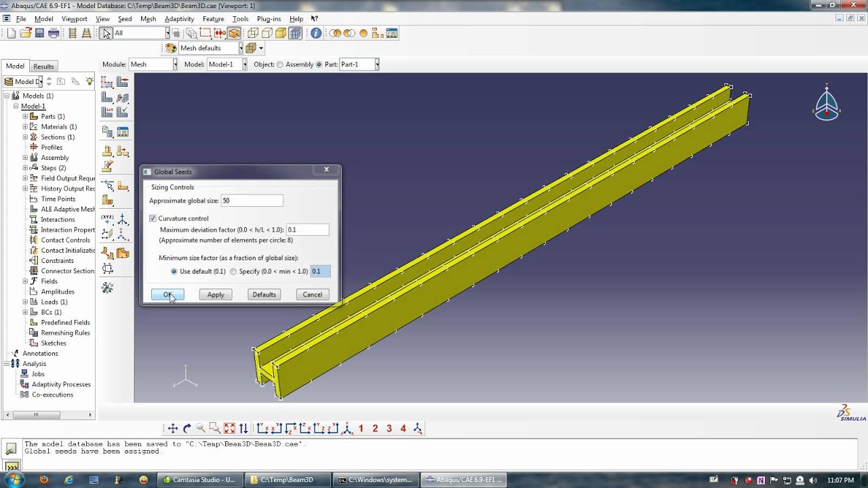Click Cancel in Global Seeds dialog
This screenshot has width=868, height=488.
coord(312,295)
